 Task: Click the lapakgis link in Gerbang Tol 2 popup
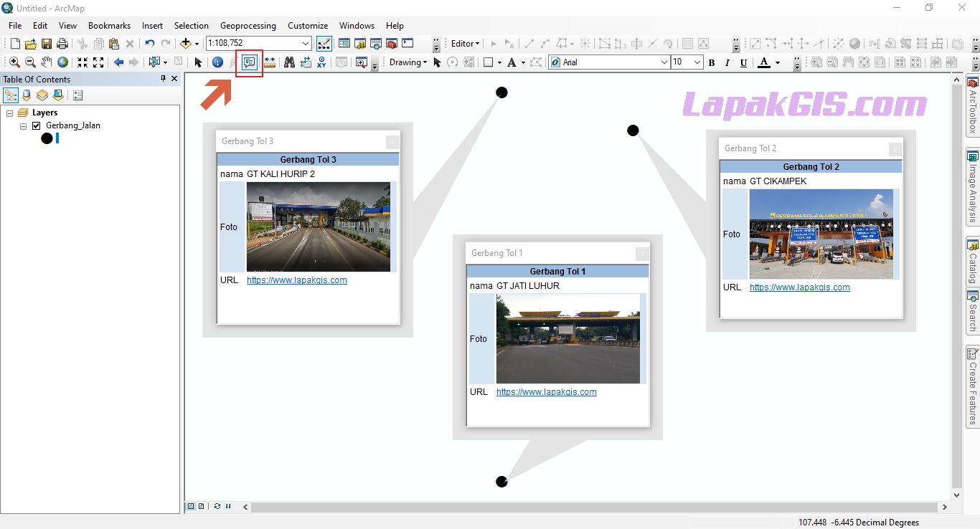click(799, 287)
